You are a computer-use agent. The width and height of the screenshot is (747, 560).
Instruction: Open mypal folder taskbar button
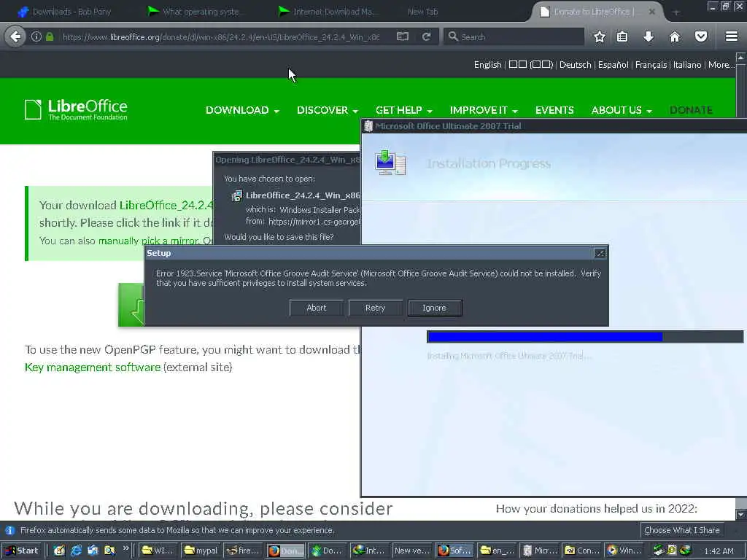tap(201, 551)
